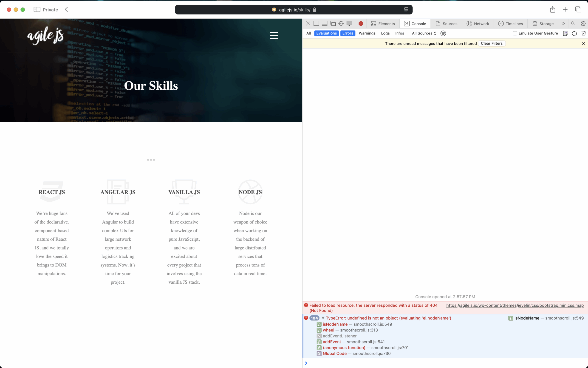
Task: Enable Emulate User Gesture checkbox
Action: tap(515, 33)
